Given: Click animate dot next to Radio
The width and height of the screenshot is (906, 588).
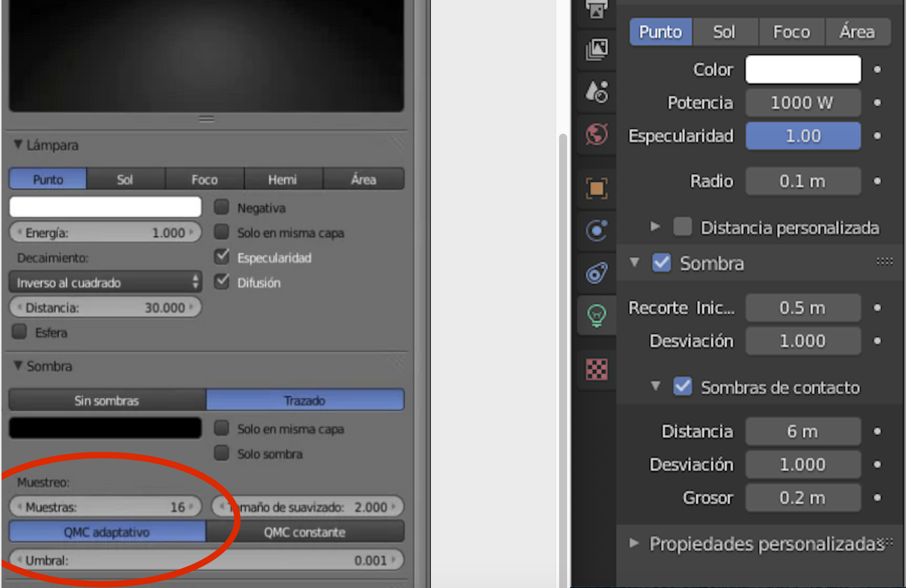Looking at the screenshot, I should 877,181.
